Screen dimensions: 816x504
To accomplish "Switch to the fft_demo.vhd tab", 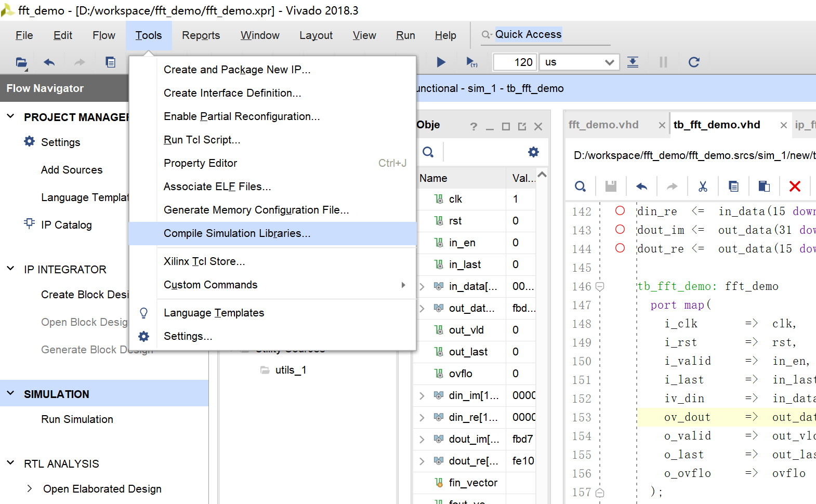I will (x=603, y=125).
